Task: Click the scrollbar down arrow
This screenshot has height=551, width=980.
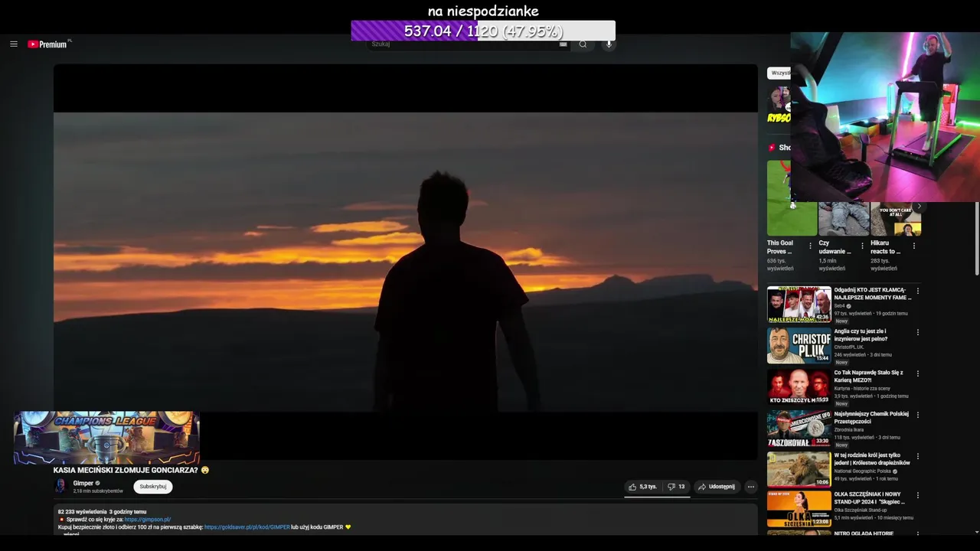Action: tap(976, 532)
